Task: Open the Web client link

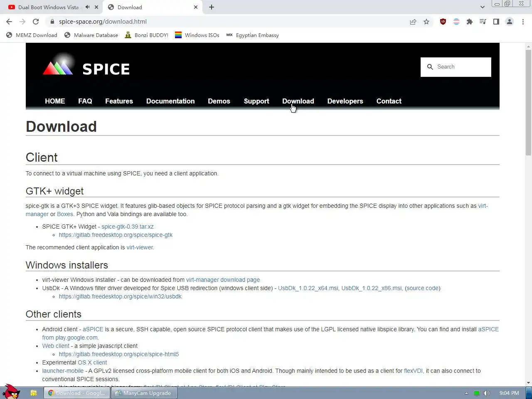Action: click(56, 346)
